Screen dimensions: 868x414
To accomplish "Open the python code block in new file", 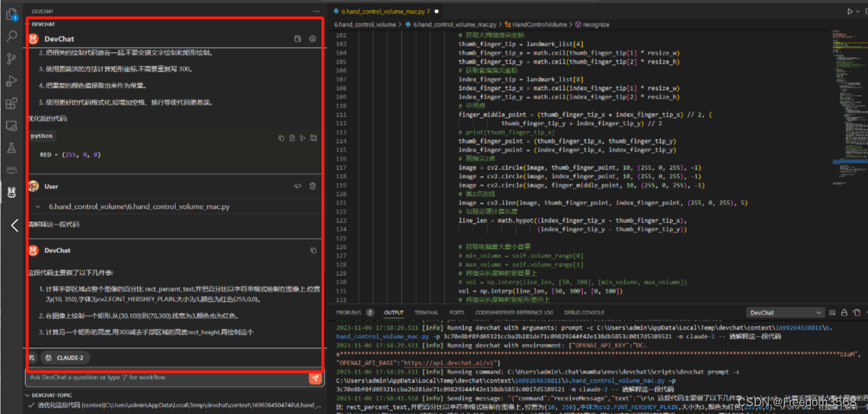I will [x=292, y=137].
